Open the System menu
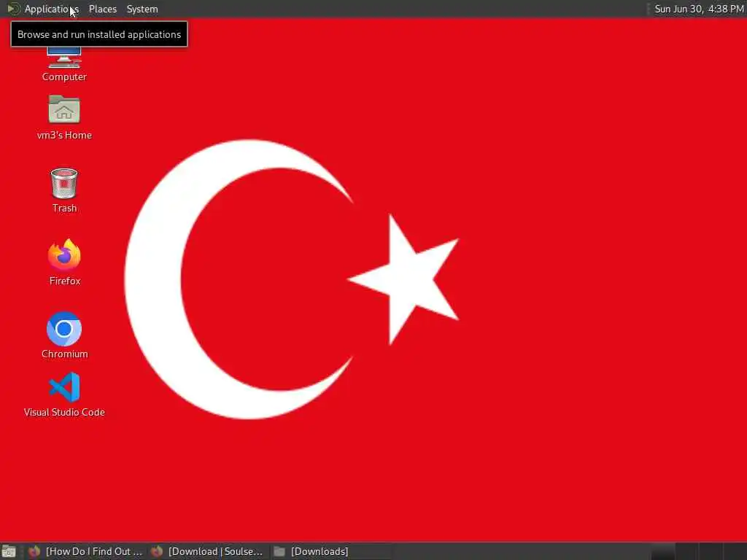This screenshot has width=747, height=560. coord(142,9)
